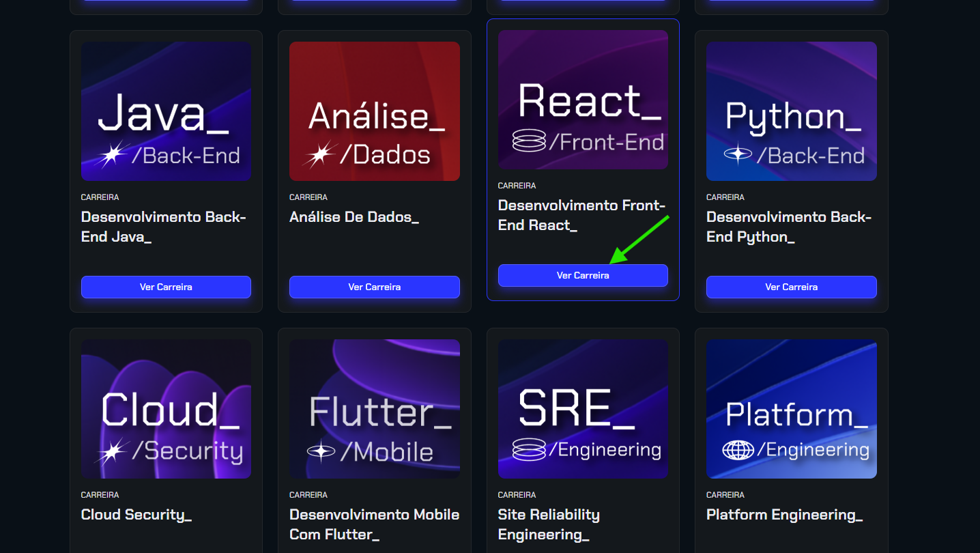Click Ver Carreira under Análise De Dados_
The image size is (980, 553).
(375, 287)
